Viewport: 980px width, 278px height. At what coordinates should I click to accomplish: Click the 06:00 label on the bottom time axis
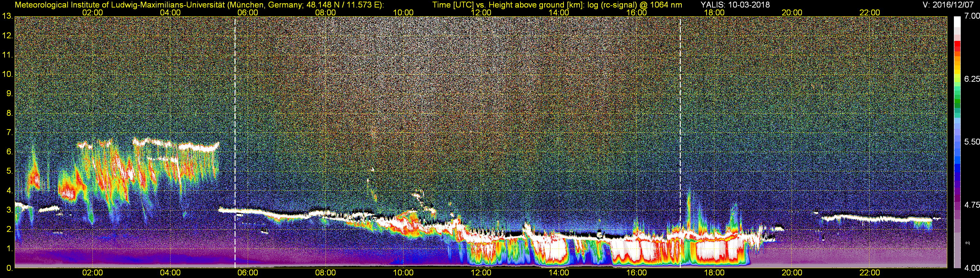tap(248, 273)
